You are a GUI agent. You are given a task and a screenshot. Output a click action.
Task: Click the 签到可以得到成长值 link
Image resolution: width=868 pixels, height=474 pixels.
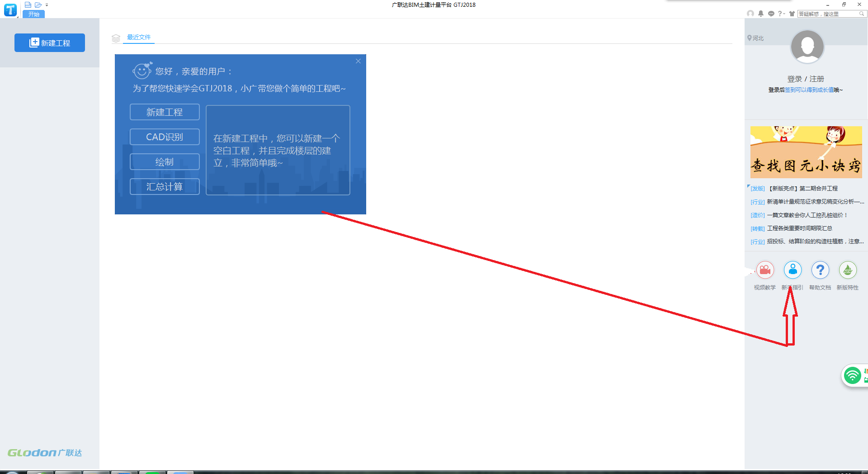click(x=809, y=90)
